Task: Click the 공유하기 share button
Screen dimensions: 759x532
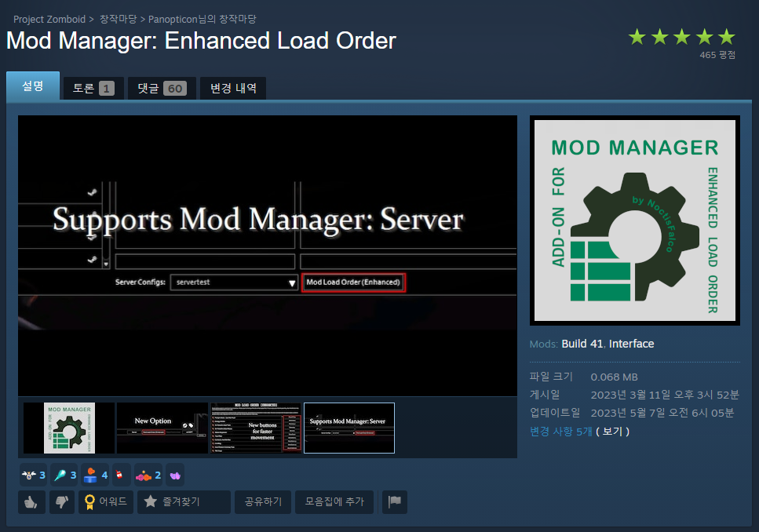Action: click(x=263, y=502)
